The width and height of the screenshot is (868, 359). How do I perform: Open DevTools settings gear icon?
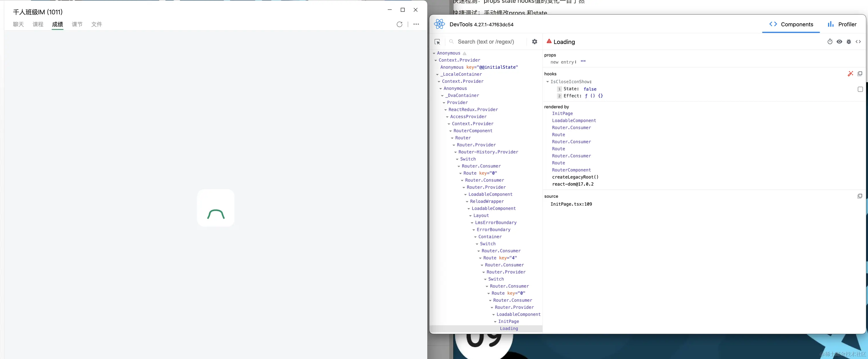[x=534, y=41]
